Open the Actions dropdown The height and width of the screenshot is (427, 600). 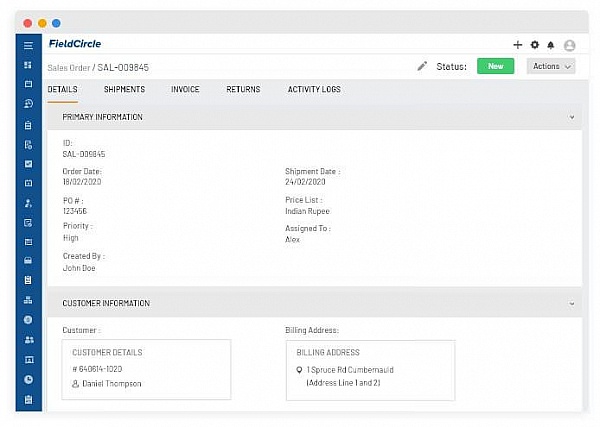tap(551, 66)
